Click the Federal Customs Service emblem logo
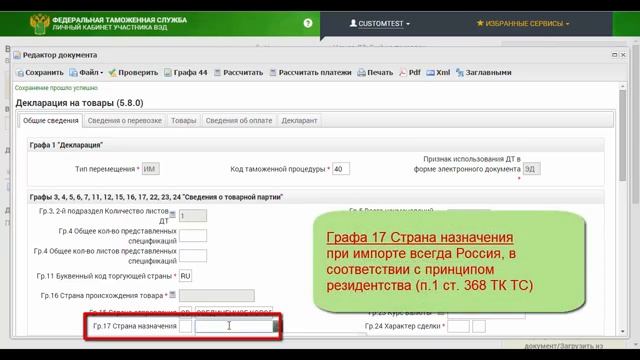Image resolution: width=640 pixels, height=360 pixels. pyautogui.click(x=40, y=24)
